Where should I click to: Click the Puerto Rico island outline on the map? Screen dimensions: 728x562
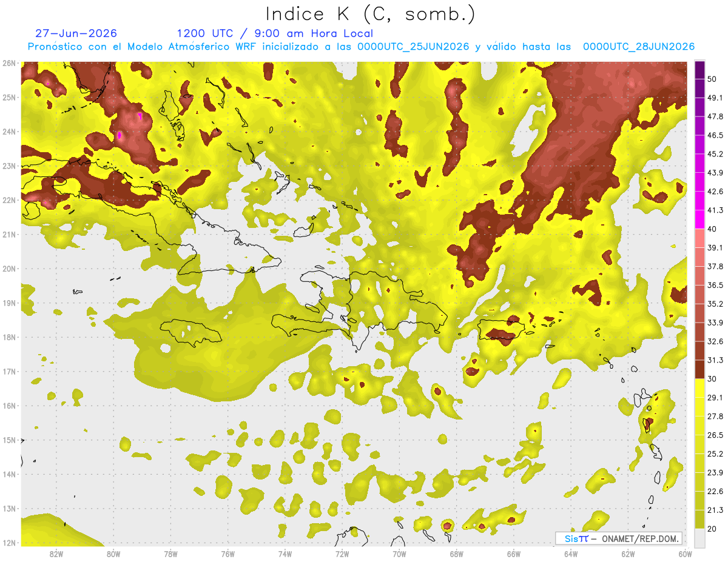pyautogui.click(x=501, y=331)
